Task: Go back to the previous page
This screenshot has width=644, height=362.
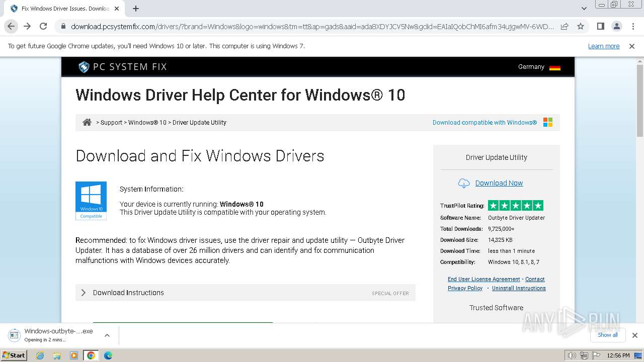Action: coord(11,26)
